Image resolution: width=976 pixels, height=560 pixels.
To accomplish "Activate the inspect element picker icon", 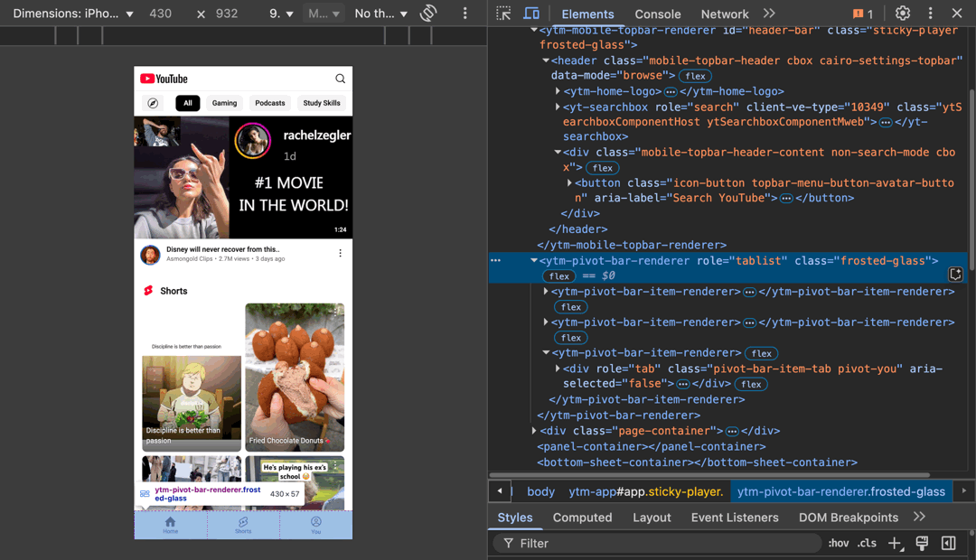I will [503, 13].
